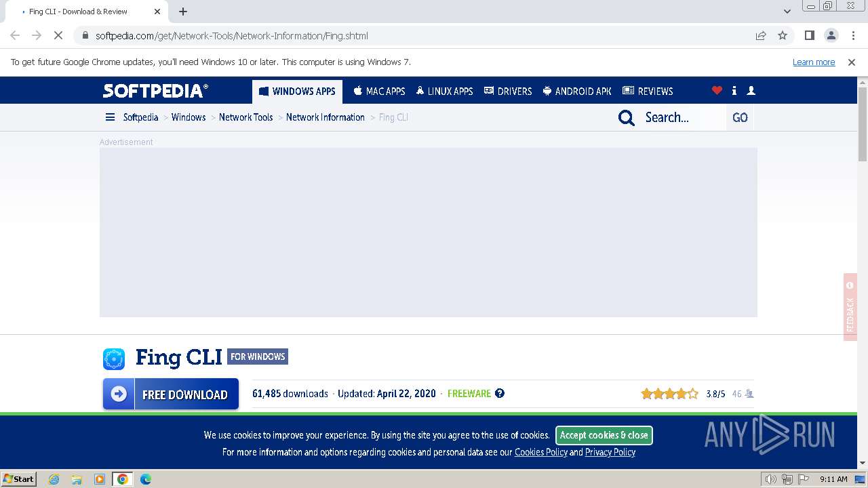Close the Fing CLI browser tab
The height and width of the screenshot is (488, 868).
pos(157,12)
